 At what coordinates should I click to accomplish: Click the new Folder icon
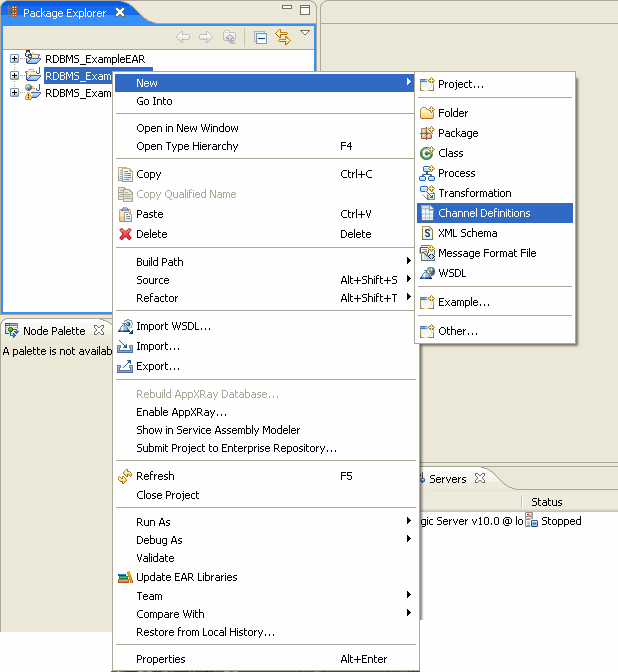[x=427, y=113]
